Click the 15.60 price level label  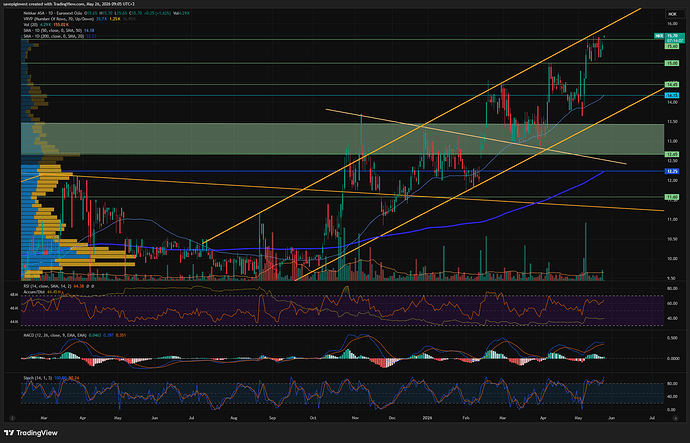click(672, 46)
